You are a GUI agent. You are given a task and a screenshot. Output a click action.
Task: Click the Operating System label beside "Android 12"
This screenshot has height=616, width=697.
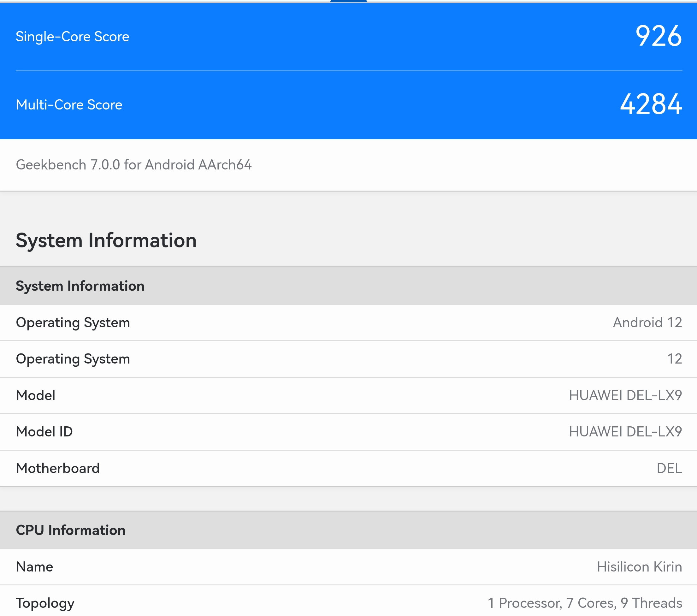[73, 323]
